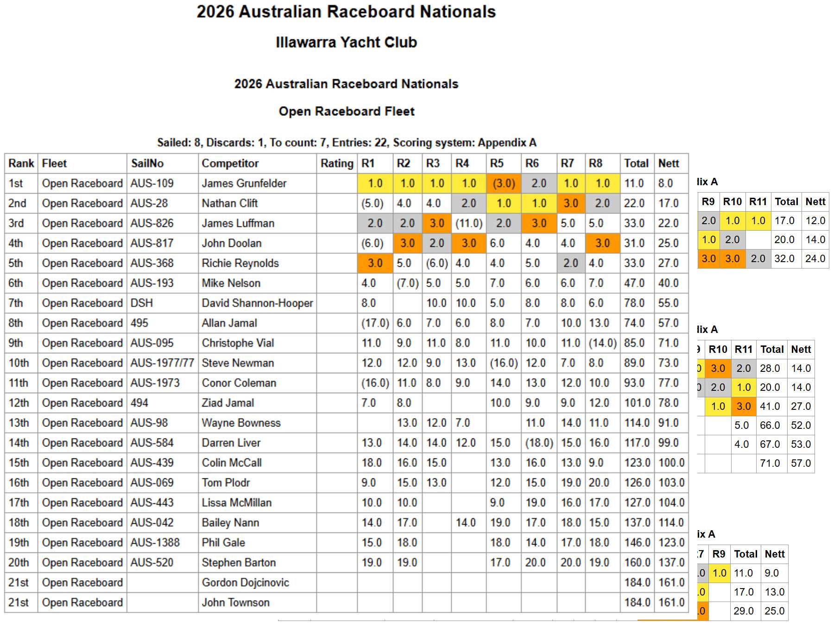Image resolution: width=840 pixels, height=627 pixels.
Task: Click Nathan Clift's orange 3.0 R7 score
Action: (570, 203)
